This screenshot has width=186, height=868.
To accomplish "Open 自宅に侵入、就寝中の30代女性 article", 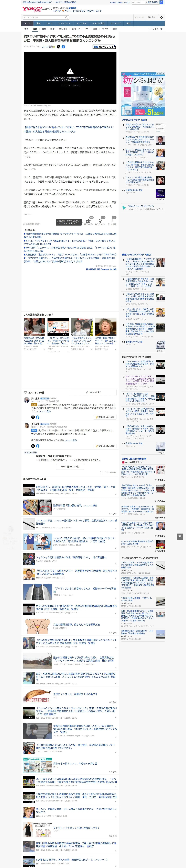I will (x=76, y=488).
